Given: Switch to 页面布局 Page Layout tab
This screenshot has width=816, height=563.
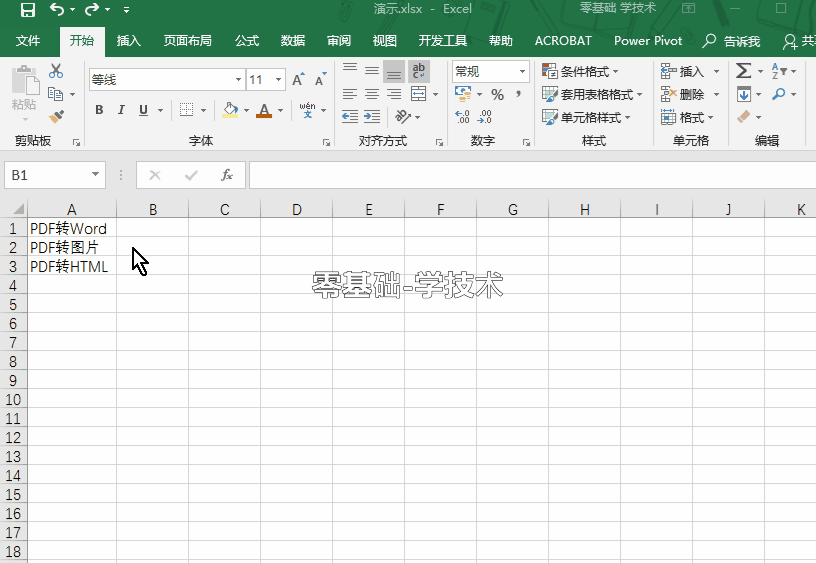Looking at the screenshot, I should (x=188, y=41).
